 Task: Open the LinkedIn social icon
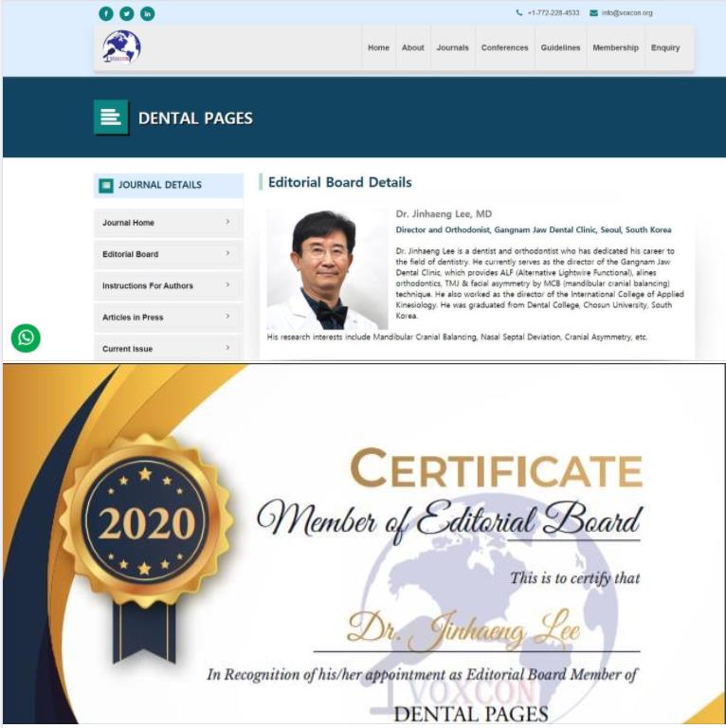147,13
